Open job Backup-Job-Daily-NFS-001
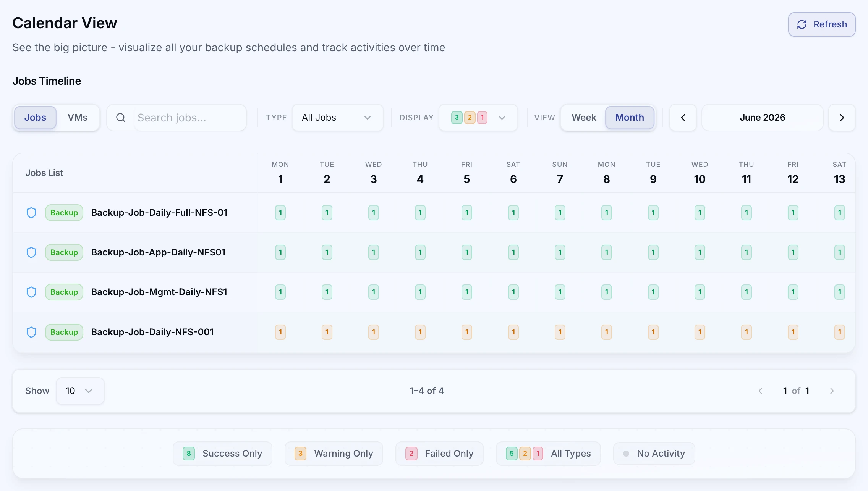This screenshot has width=868, height=491. (152, 332)
